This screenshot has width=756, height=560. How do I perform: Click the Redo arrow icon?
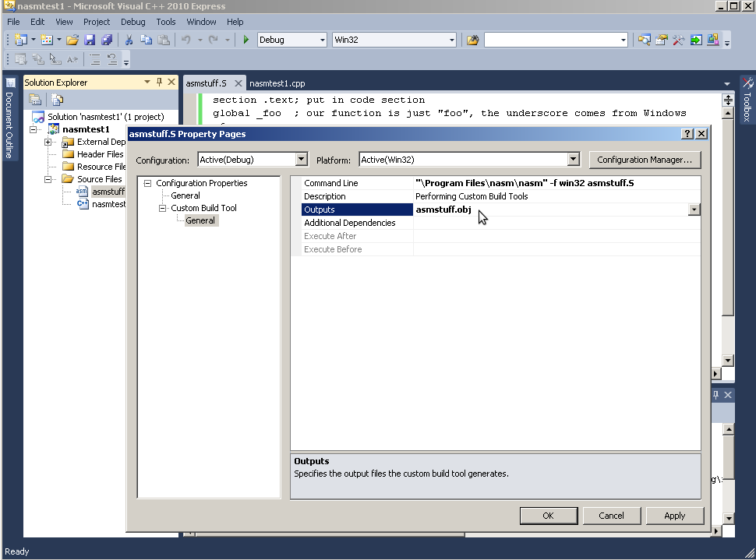tap(214, 40)
